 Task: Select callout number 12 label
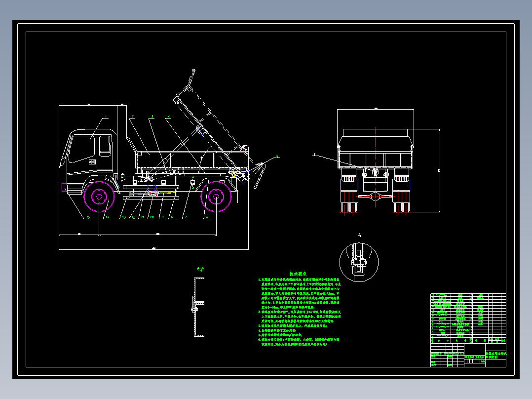(133, 217)
